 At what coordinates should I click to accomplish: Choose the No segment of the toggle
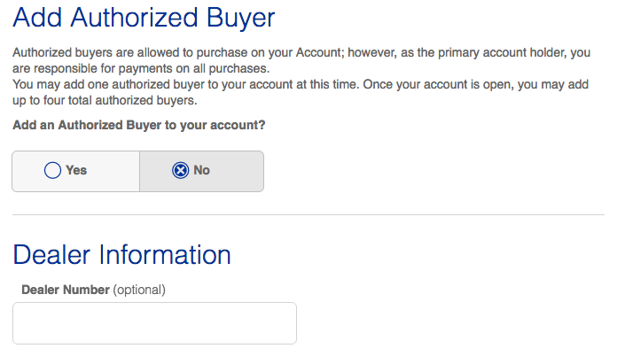coord(202,171)
